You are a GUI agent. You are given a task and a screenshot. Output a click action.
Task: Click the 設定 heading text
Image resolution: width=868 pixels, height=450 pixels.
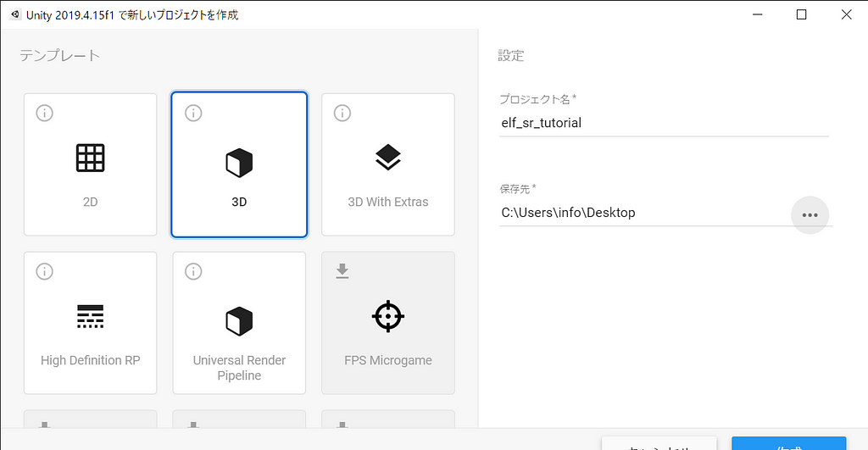click(511, 55)
